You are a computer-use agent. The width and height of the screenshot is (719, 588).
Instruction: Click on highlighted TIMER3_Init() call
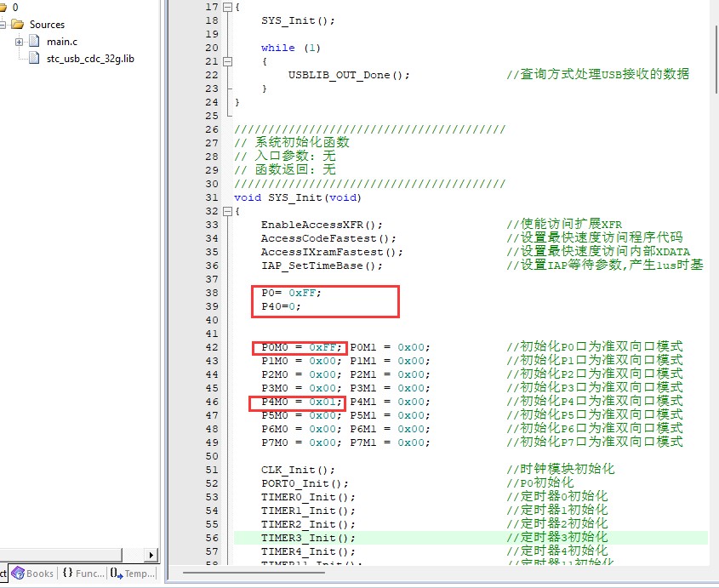pos(308,538)
